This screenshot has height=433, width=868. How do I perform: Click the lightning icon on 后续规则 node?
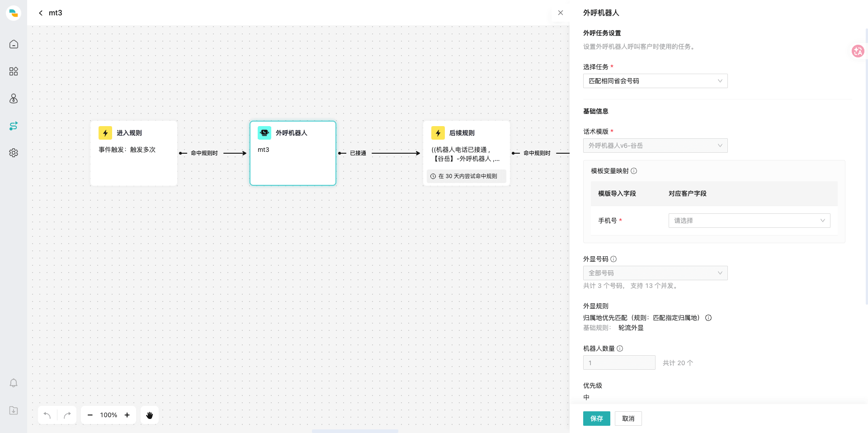point(438,133)
